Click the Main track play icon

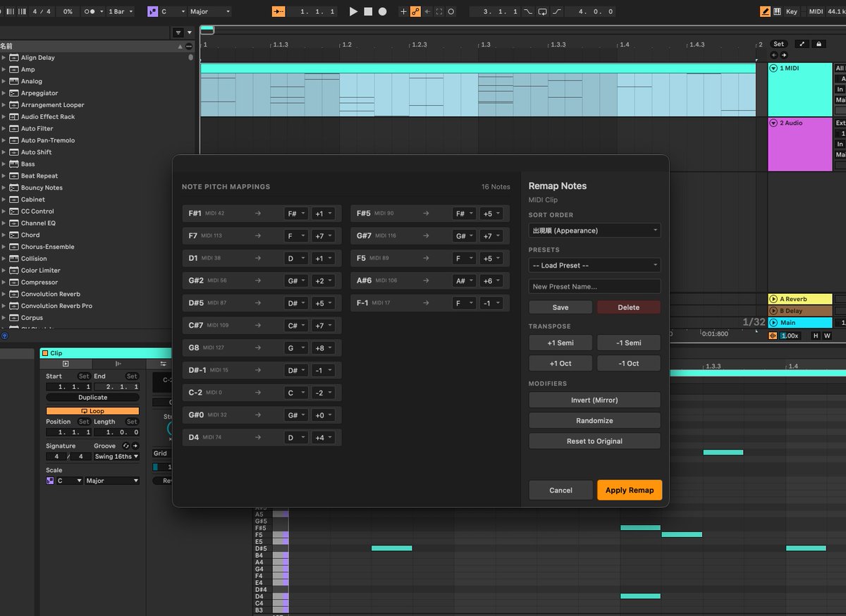[x=773, y=323]
